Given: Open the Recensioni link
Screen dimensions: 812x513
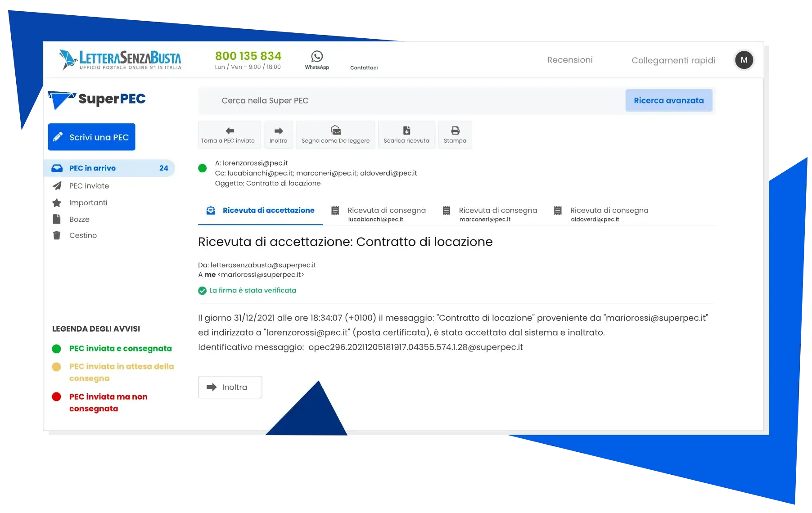Looking at the screenshot, I should point(570,59).
